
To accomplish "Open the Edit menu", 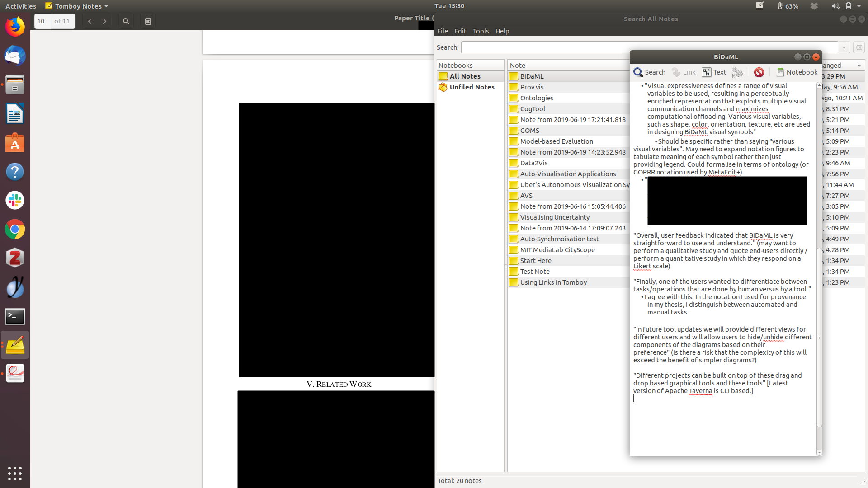I will (x=460, y=31).
